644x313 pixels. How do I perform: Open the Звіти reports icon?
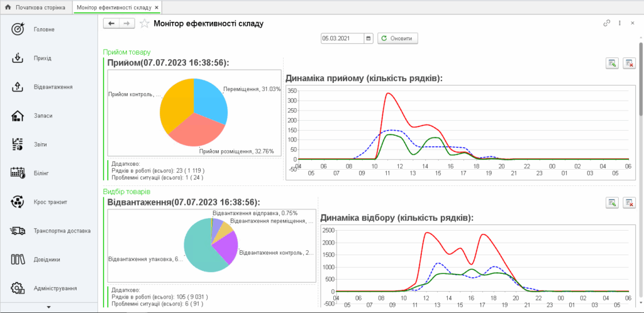click(18, 145)
